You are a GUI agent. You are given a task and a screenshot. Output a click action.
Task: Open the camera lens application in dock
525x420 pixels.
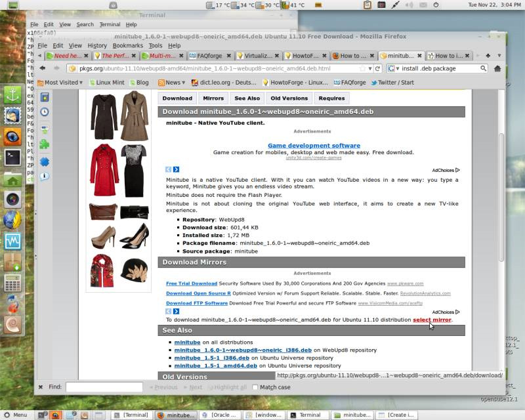pyautogui.click(x=12, y=199)
